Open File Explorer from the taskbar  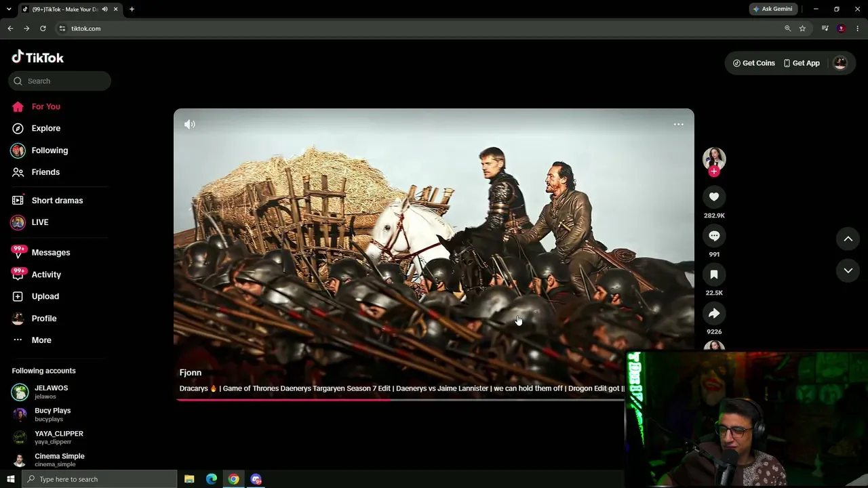point(189,479)
